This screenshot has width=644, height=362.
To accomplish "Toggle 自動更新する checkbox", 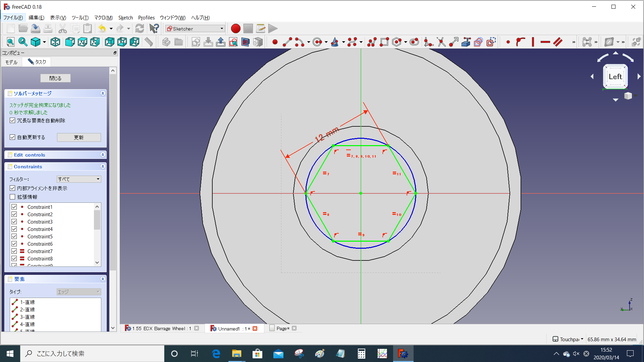I will click(x=12, y=137).
